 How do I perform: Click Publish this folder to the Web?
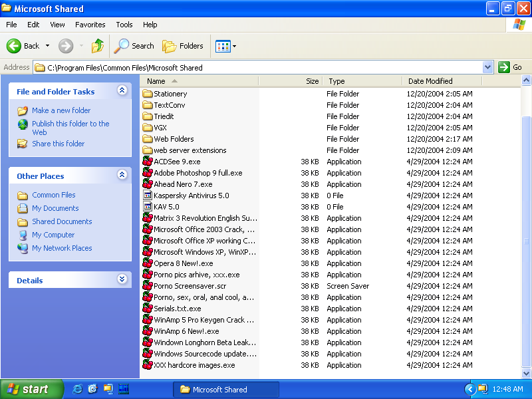[x=70, y=128]
